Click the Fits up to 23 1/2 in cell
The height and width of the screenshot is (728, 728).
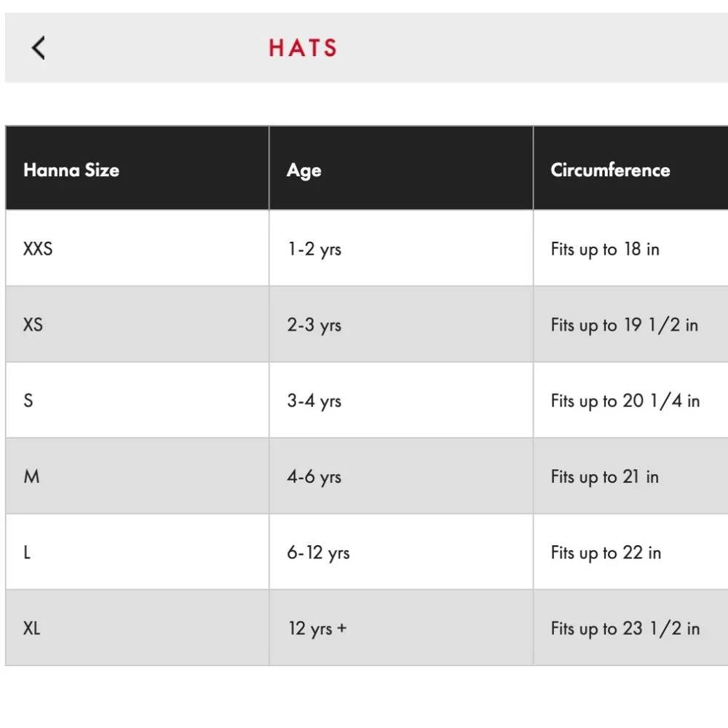tap(625, 628)
